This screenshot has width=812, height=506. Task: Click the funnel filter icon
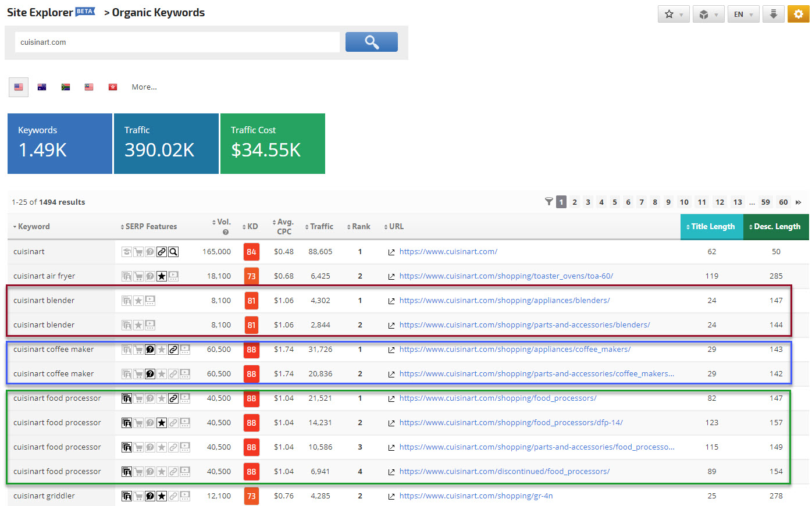coord(549,202)
